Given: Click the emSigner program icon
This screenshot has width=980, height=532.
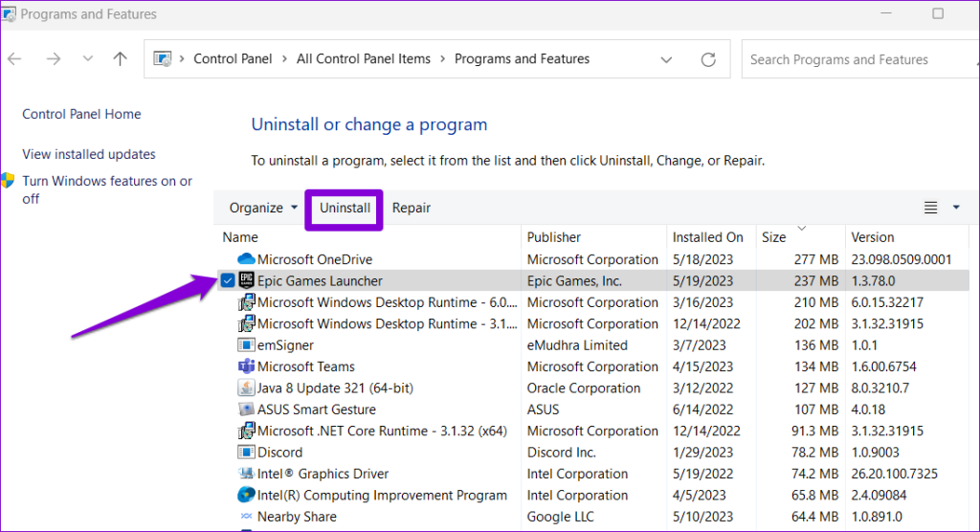Looking at the screenshot, I should pyautogui.click(x=246, y=345).
